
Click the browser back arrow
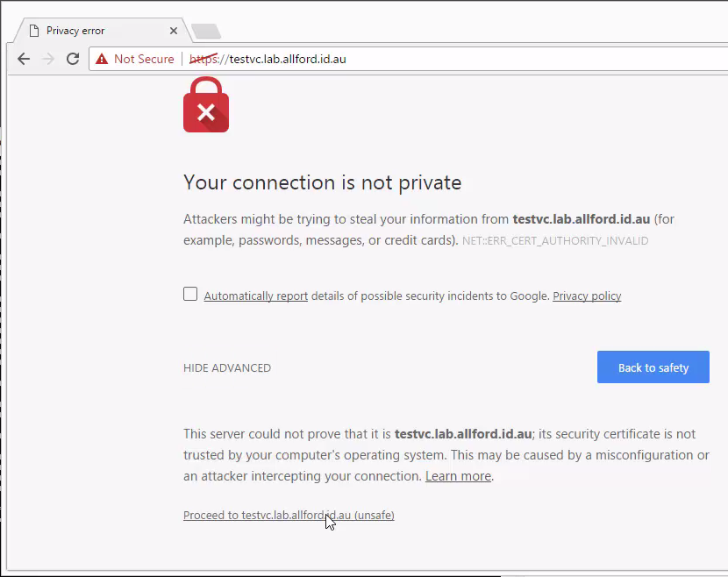point(24,59)
